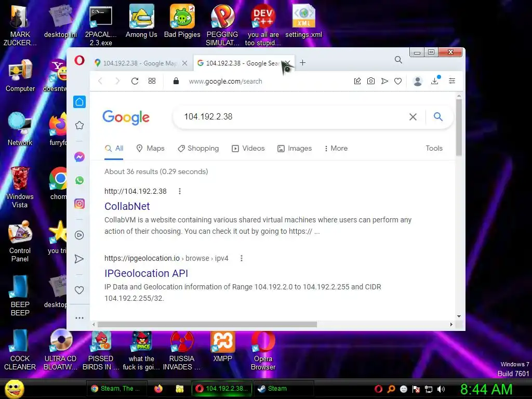Open Chrome Steam taskbar window
This screenshot has width=532, height=399.
pyautogui.click(x=117, y=389)
